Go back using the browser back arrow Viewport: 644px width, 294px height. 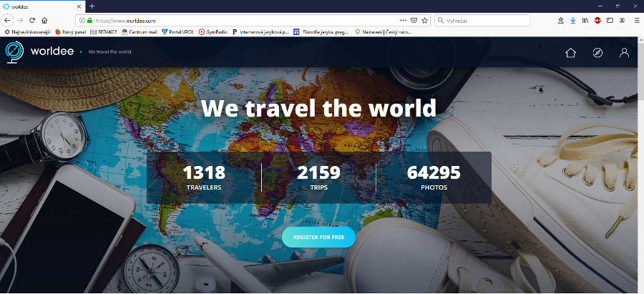pos(8,21)
